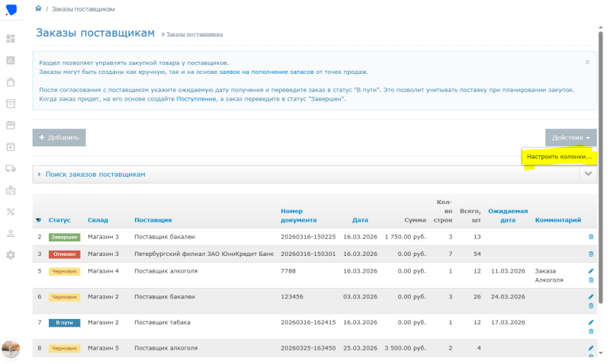610x364 pixels.
Task: Close the blue information banner
Action: (x=587, y=62)
